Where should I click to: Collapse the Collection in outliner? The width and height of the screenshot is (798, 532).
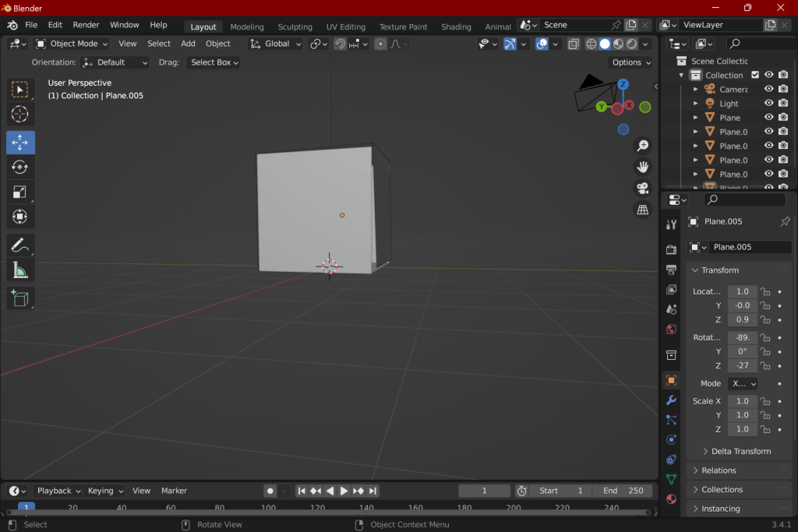click(x=681, y=75)
